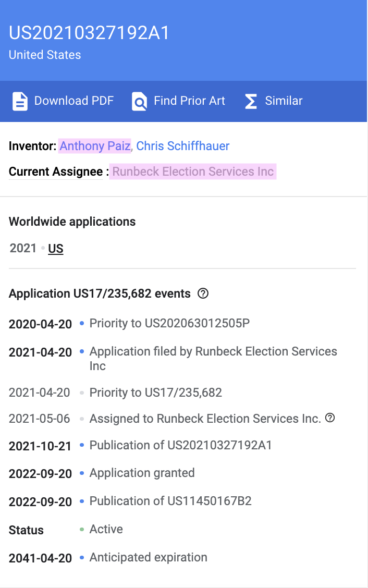Image resolution: width=368 pixels, height=588 pixels.
Task: Click the Current Assignee label
Action: click(56, 171)
